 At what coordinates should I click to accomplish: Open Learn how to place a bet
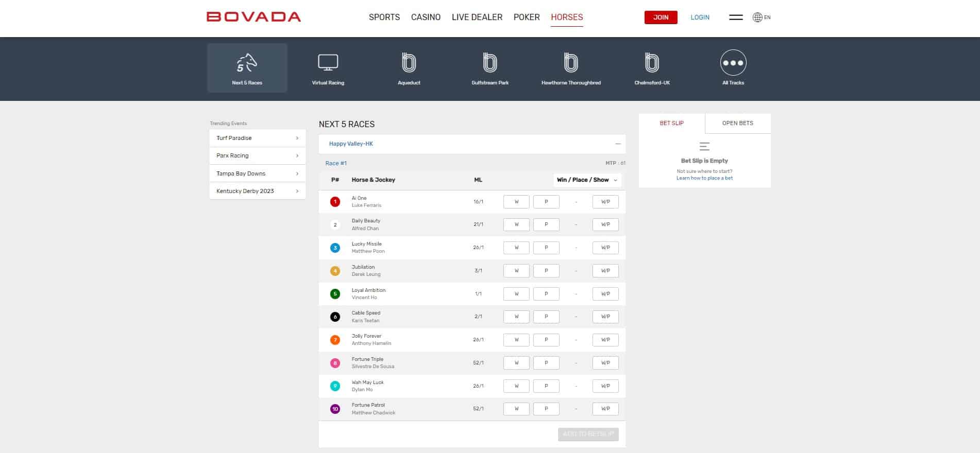(x=704, y=178)
